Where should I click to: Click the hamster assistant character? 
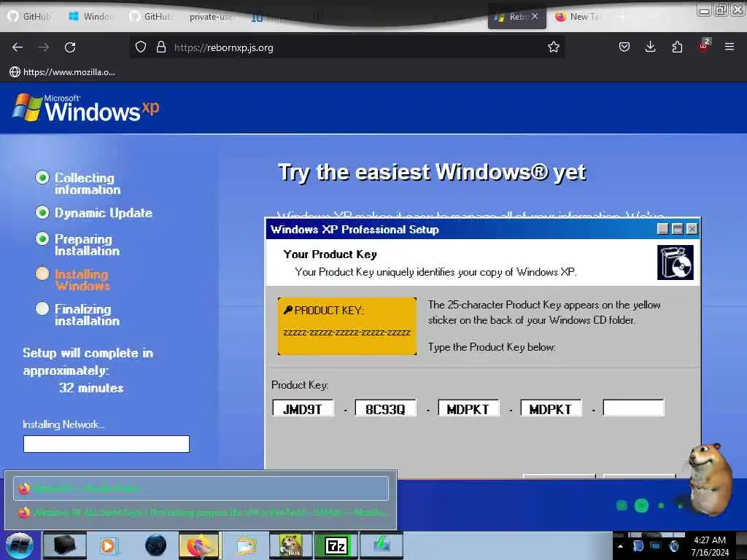click(711, 478)
